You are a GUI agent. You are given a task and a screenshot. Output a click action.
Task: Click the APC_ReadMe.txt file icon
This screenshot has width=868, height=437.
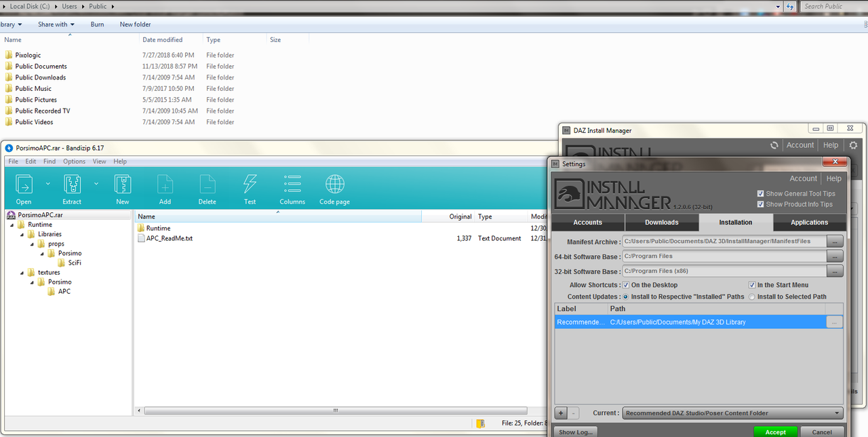coord(141,238)
